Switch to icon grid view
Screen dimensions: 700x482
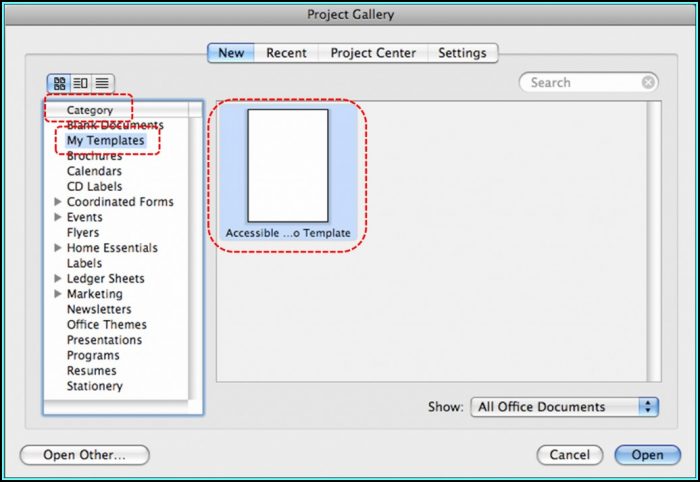pos(59,83)
